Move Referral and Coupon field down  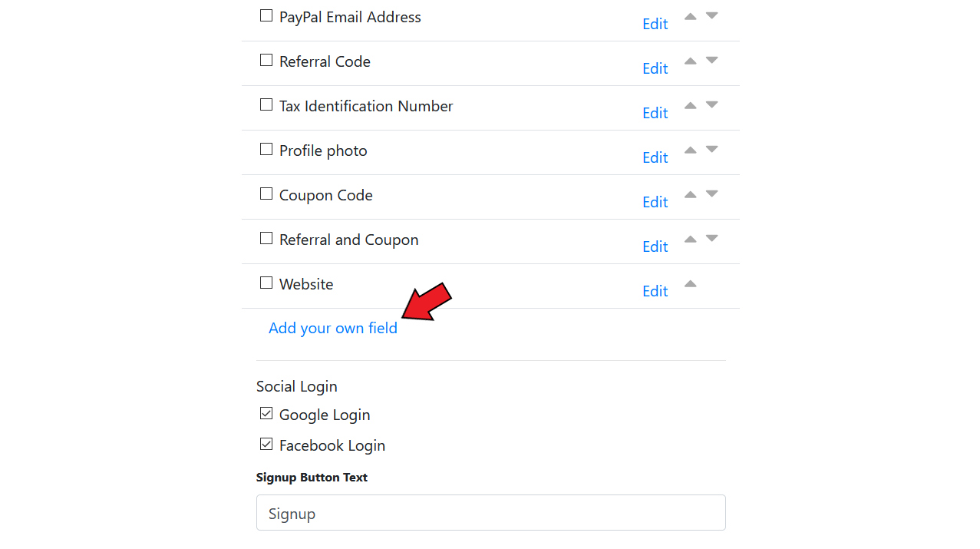711,239
